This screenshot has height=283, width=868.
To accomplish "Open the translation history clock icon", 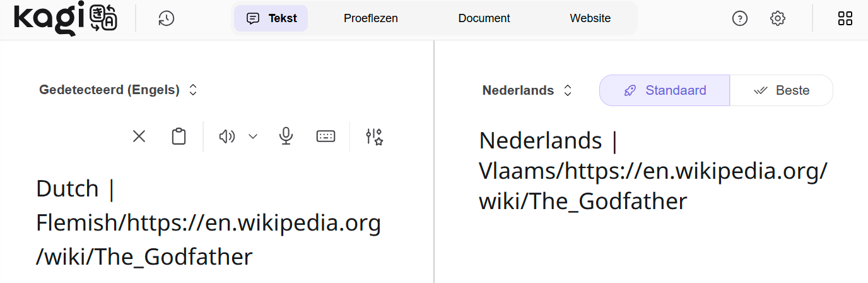I will 167,18.
